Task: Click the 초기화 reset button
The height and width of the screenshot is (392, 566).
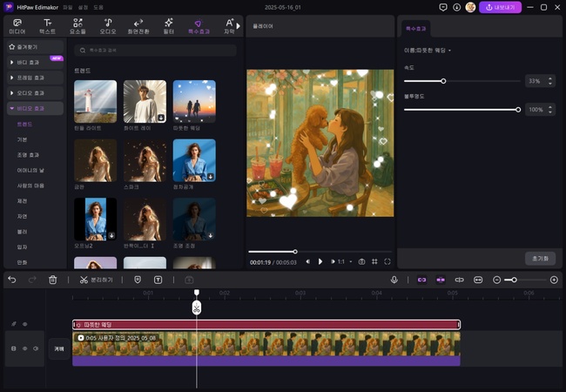Action: 540,259
